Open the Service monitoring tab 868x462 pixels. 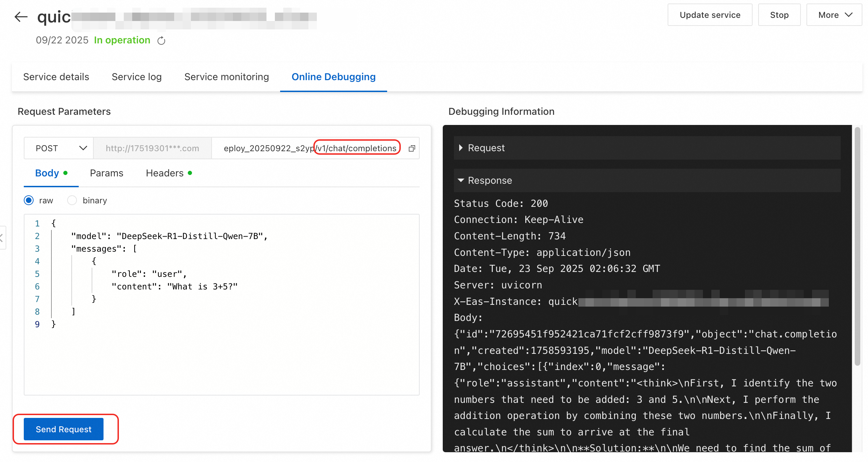pos(227,77)
